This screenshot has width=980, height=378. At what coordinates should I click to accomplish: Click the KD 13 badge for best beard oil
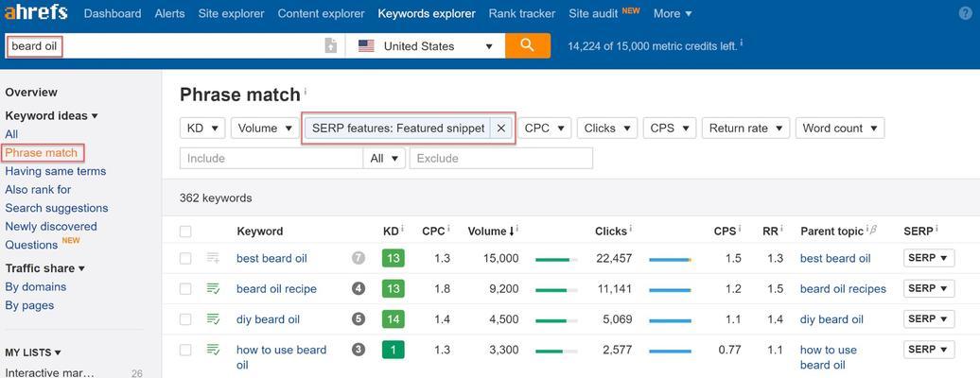coord(394,258)
